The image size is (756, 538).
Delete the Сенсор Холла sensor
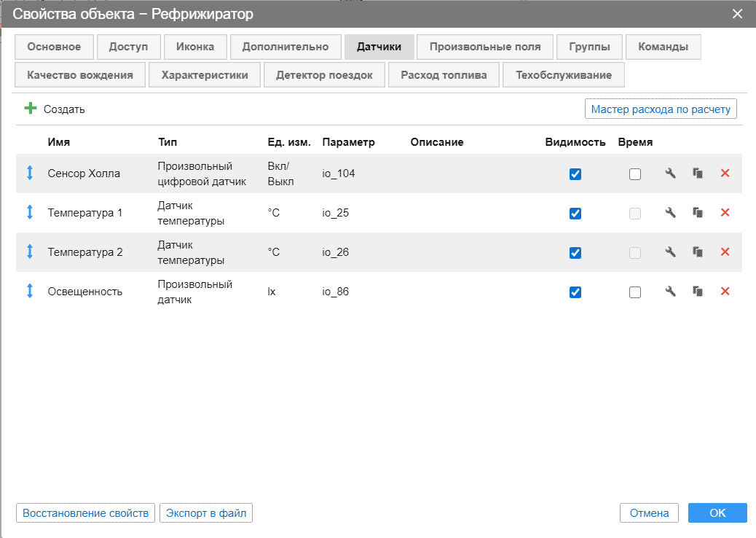click(725, 174)
